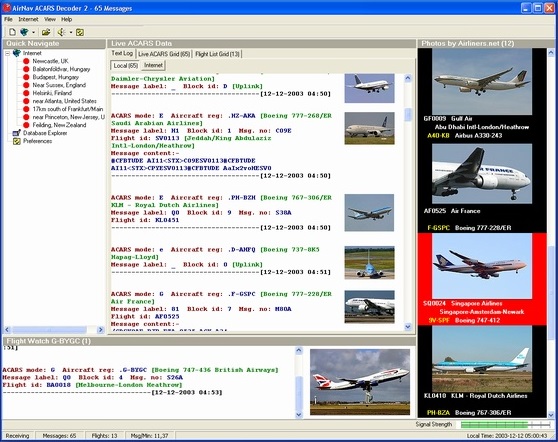Click KLM 767 thumbnail in text log
This screenshot has width=558, height=442.
pos(369,212)
